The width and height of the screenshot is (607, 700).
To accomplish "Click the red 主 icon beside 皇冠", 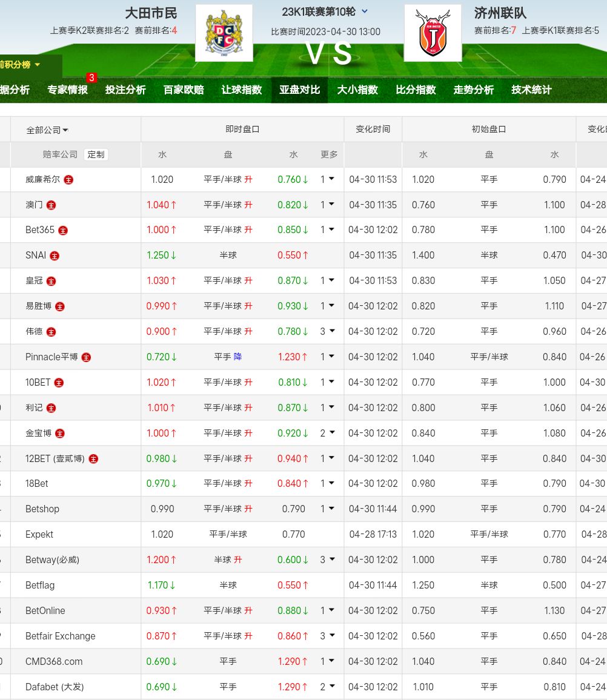I will (x=51, y=282).
